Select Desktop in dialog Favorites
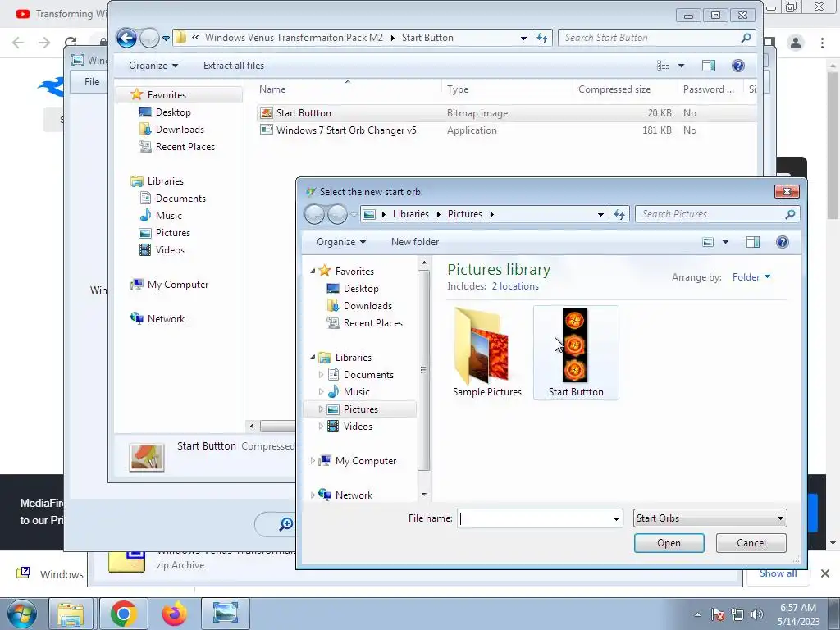840x630 pixels. [361, 288]
